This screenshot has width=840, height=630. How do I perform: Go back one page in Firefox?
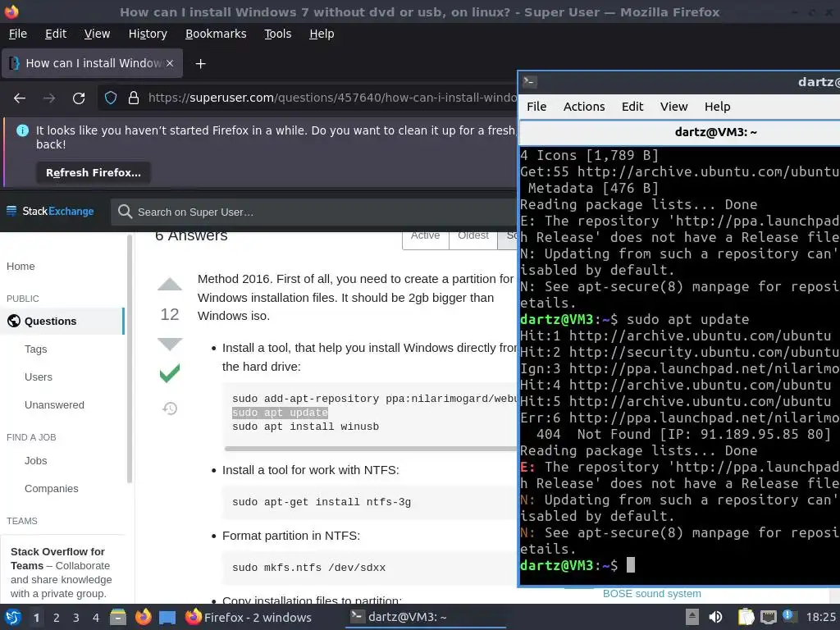coord(20,98)
